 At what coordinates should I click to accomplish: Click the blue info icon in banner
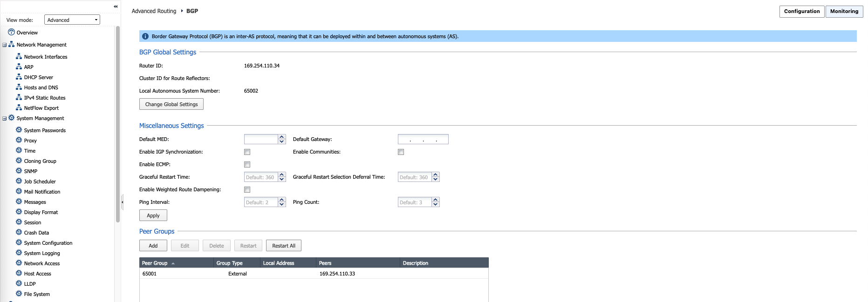pyautogui.click(x=145, y=36)
